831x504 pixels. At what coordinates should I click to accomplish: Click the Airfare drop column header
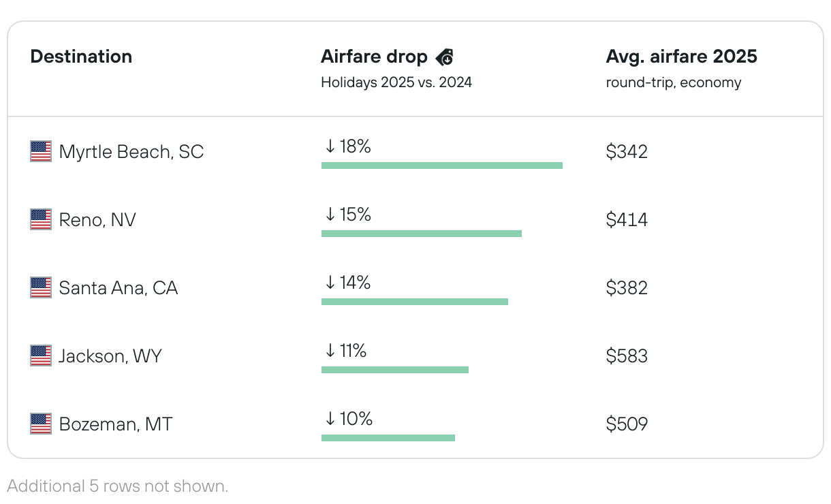[374, 57]
